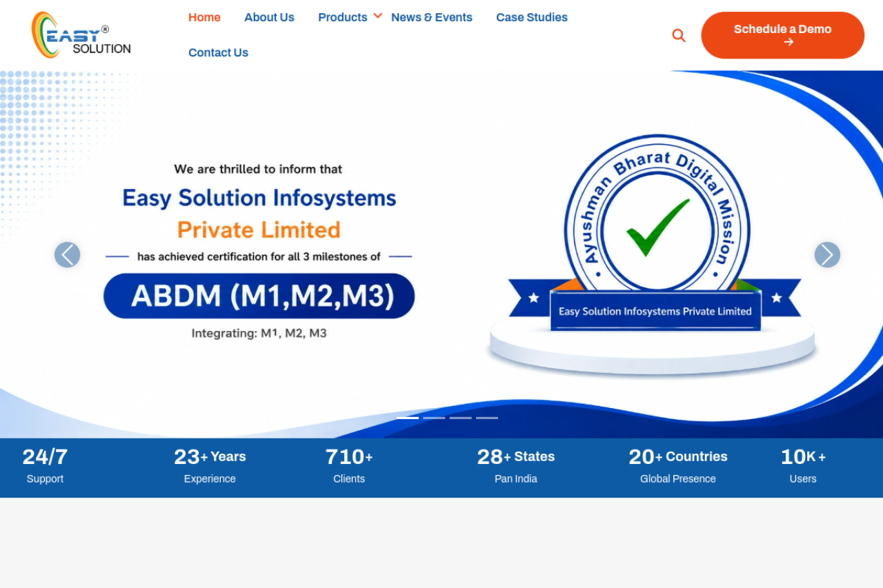Open the search icon in header
883x588 pixels.
(679, 35)
